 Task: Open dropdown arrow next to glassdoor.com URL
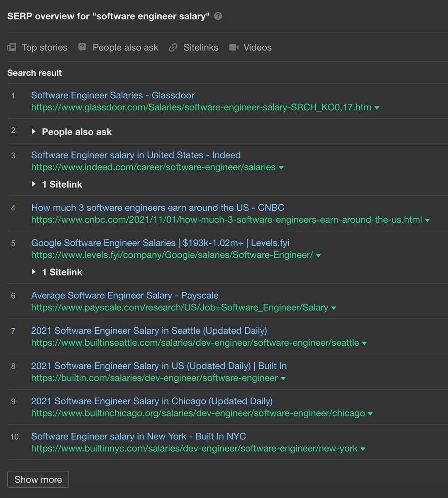377,108
